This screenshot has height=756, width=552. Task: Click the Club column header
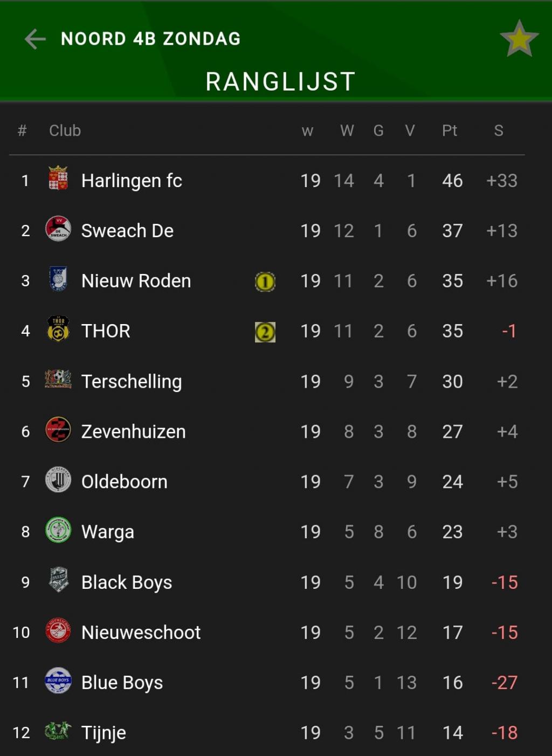click(x=65, y=130)
